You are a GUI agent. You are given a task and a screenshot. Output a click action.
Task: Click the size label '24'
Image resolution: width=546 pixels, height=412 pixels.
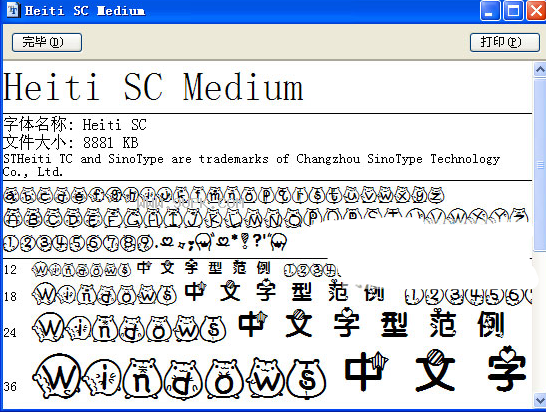click(x=10, y=333)
